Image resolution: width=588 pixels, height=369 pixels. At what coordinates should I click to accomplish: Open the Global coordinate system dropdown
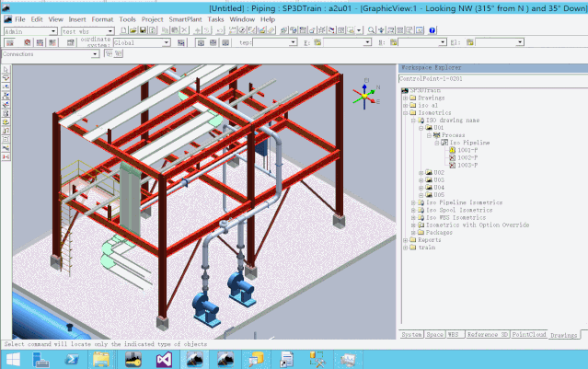click(167, 42)
